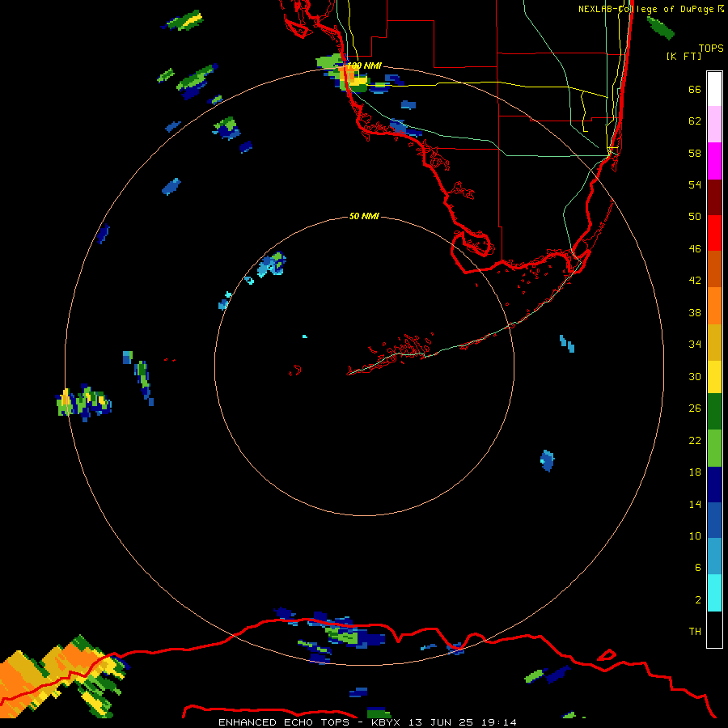Click the '30' scale label
The image size is (728, 728).
pos(695,376)
